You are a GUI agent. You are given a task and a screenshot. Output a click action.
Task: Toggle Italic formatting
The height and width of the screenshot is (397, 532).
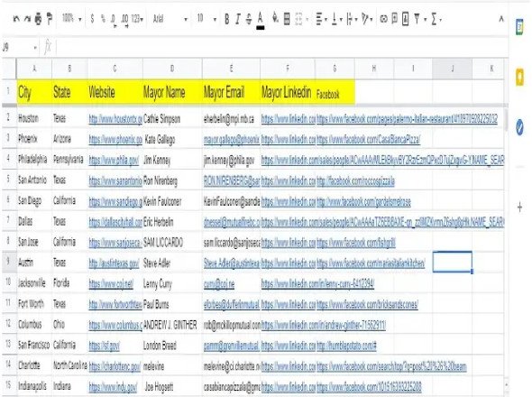(x=238, y=19)
